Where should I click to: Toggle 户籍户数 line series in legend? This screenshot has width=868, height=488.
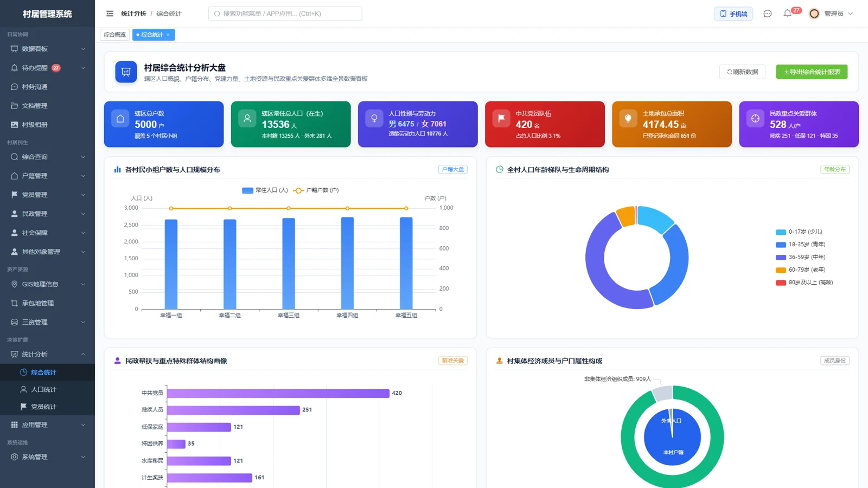pos(316,190)
